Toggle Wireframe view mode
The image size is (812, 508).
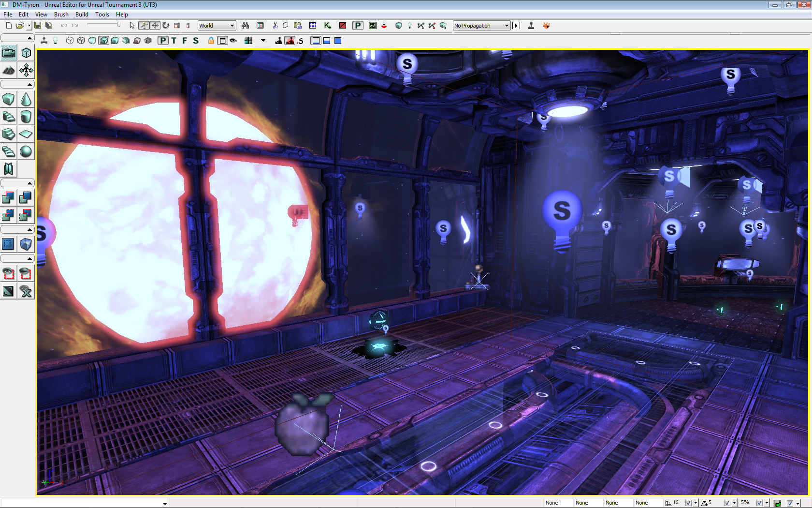coord(81,41)
